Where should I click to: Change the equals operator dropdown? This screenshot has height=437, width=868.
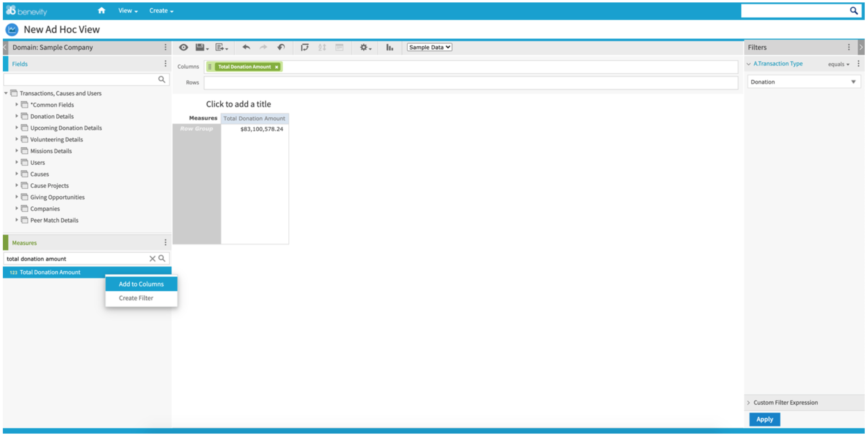838,64
